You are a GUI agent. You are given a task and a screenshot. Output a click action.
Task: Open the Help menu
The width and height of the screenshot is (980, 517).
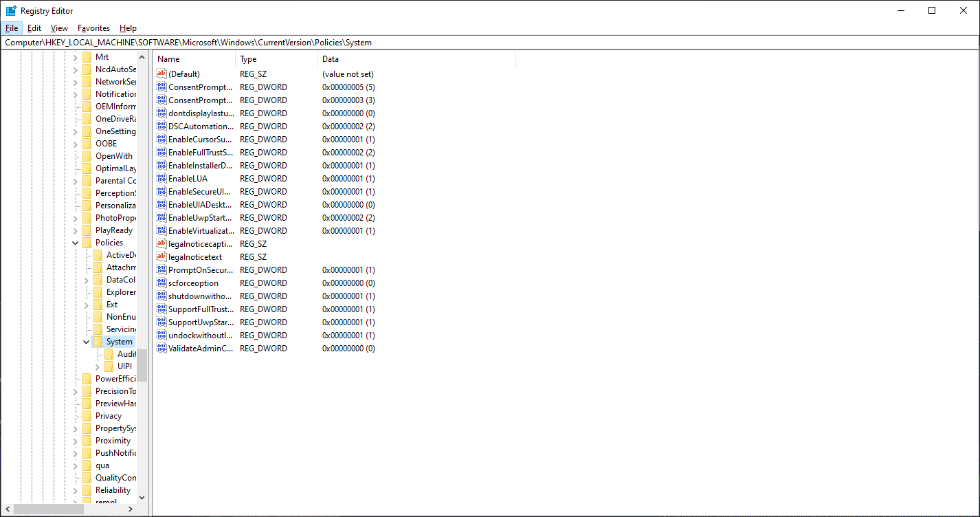(x=128, y=28)
